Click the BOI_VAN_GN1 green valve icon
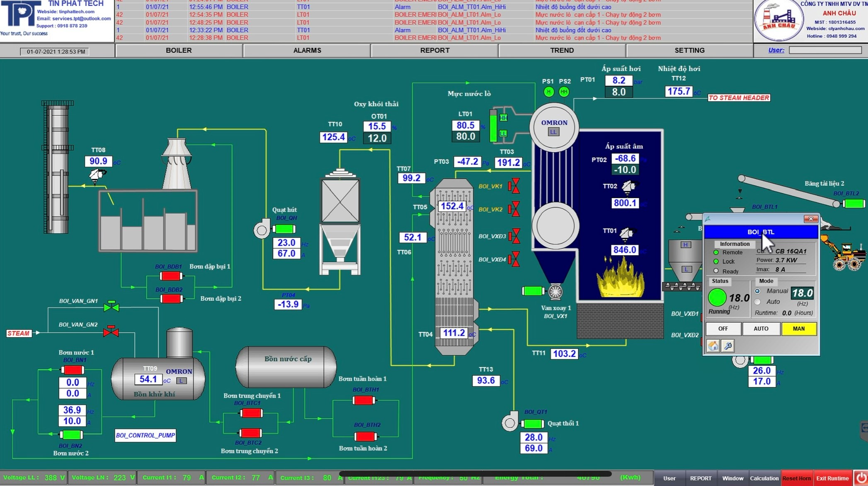The width and height of the screenshot is (868, 486). (x=111, y=307)
